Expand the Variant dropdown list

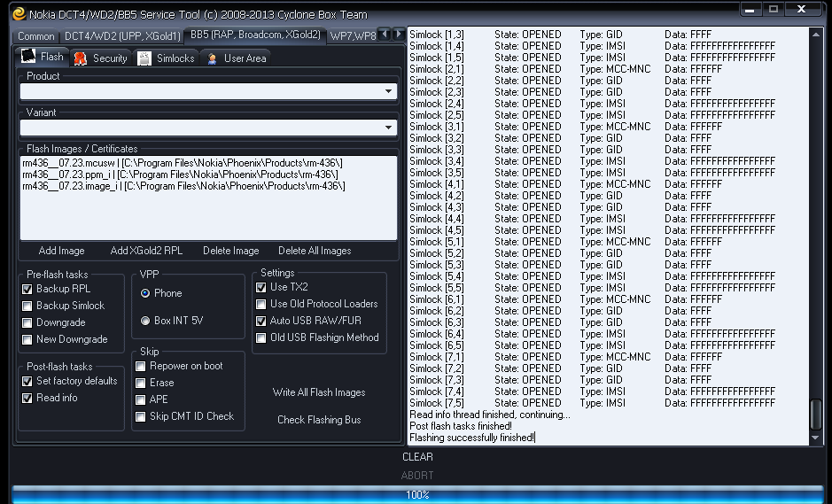[388, 128]
